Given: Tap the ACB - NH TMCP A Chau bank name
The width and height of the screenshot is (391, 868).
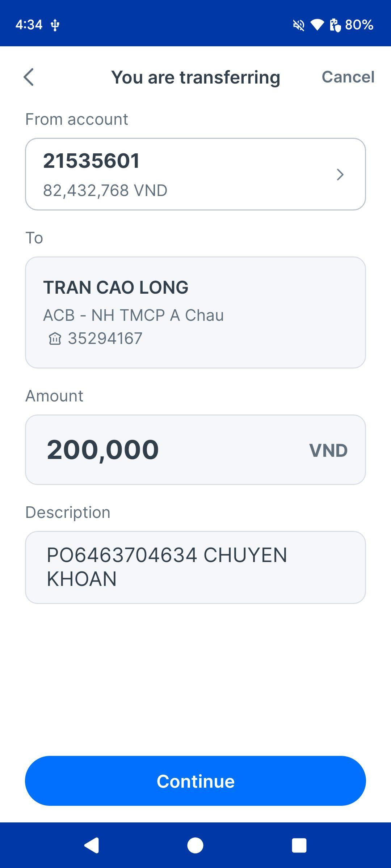Looking at the screenshot, I should 133,315.
